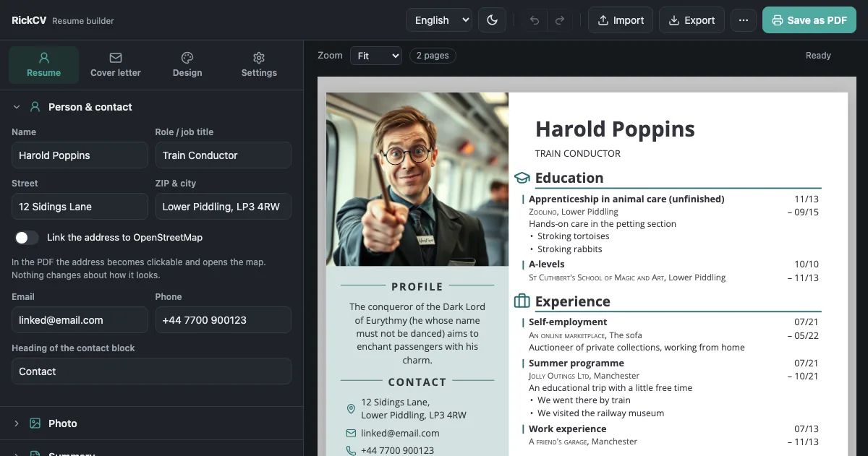Click the Street input field
The image size is (868, 456).
click(x=80, y=207)
